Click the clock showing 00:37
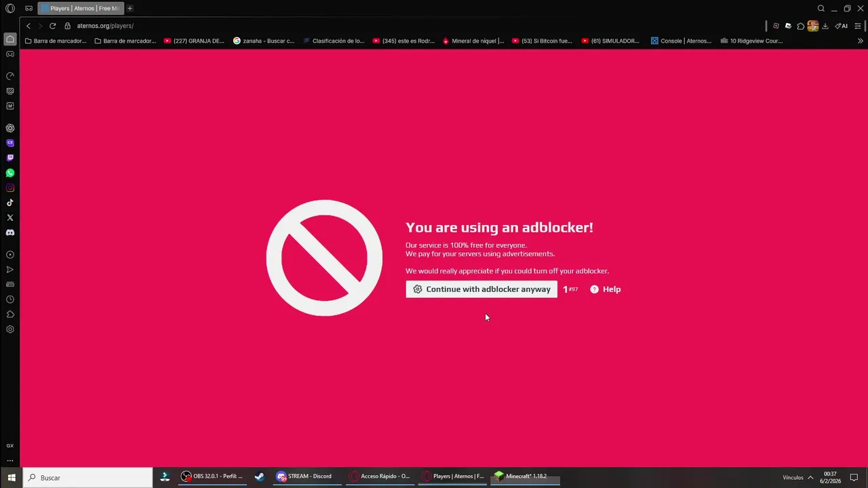 pos(831,478)
